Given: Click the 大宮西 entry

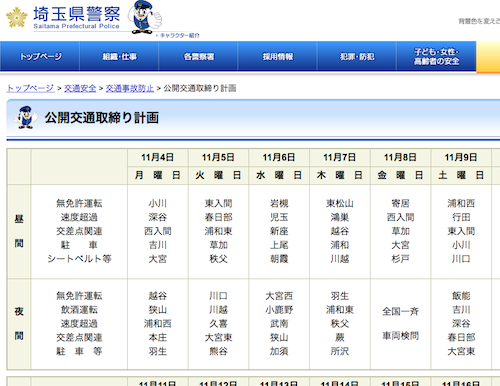Looking at the screenshot, I should point(279,296).
